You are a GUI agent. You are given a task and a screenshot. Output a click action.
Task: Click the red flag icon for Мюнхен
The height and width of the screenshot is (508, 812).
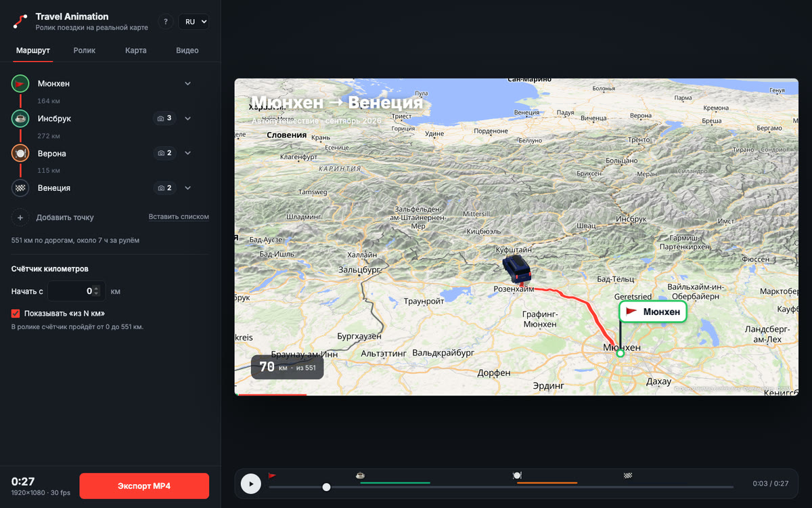(x=20, y=83)
